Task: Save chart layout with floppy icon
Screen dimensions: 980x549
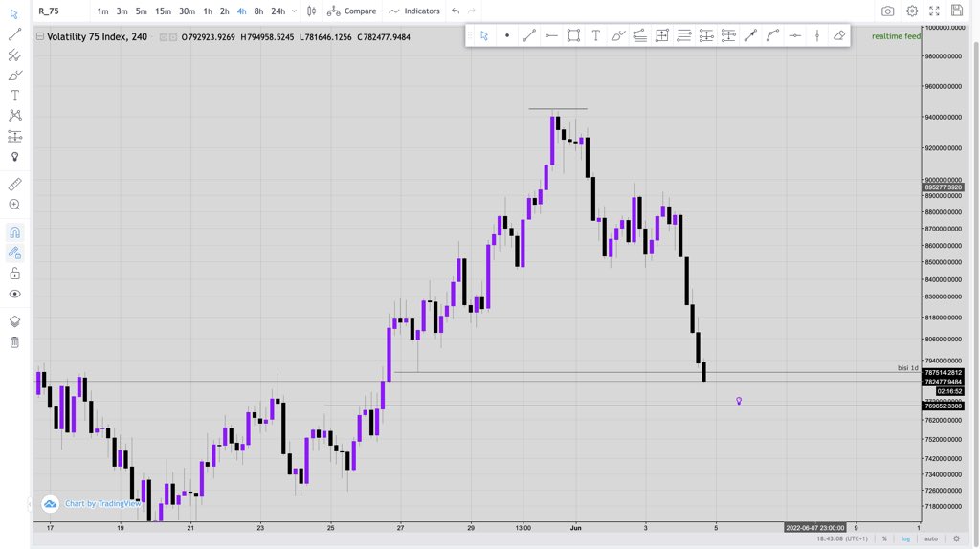Action: pos(957,11)
